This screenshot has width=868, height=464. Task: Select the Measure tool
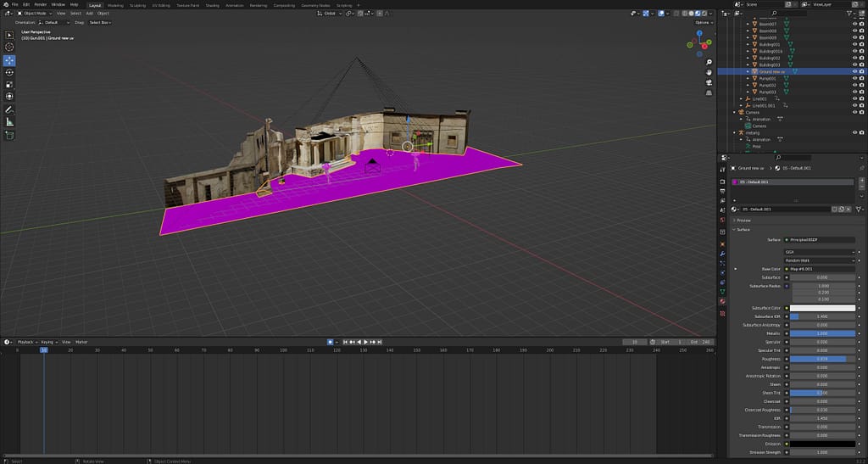tap(10, 122)
